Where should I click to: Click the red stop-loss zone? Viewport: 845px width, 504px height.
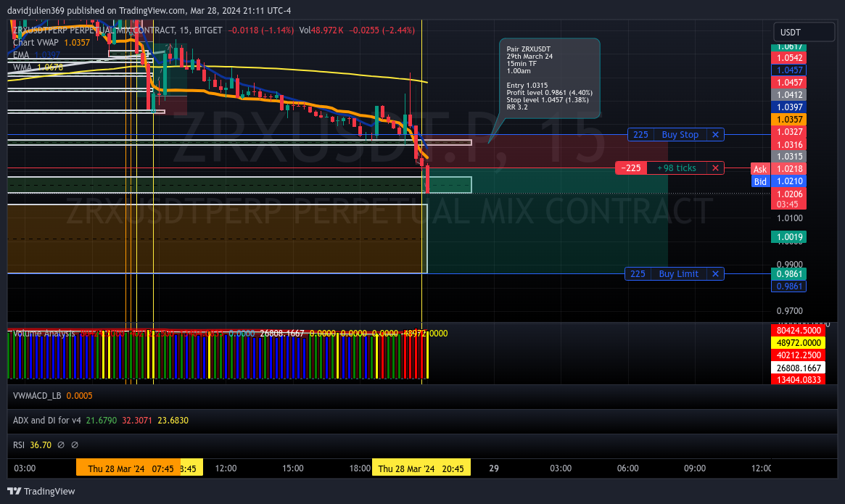[548, 152]
